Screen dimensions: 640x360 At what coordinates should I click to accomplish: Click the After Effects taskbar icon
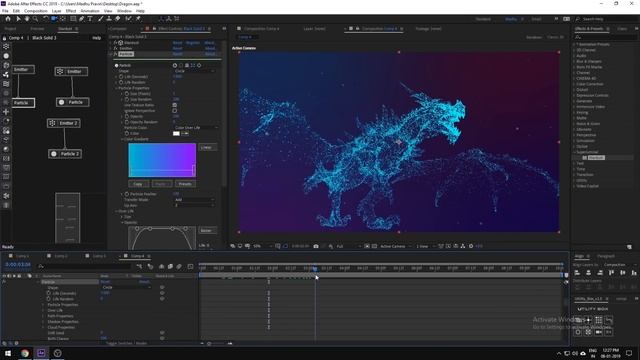pyautogui.click(x=41, y=353)
